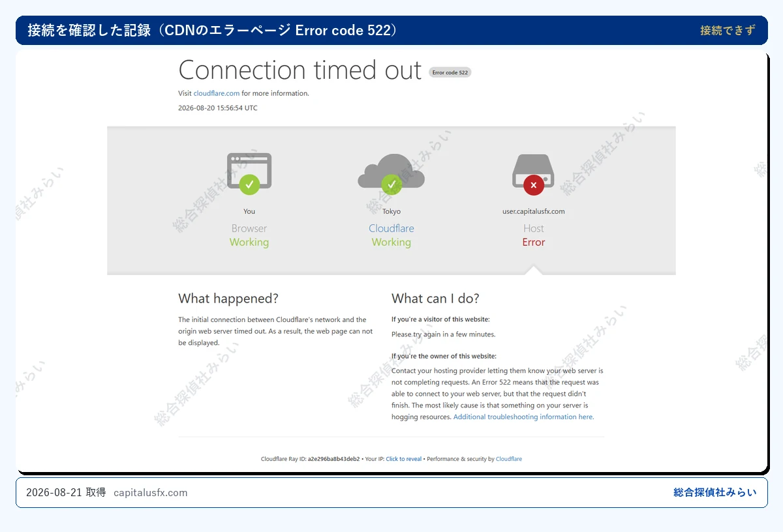This screenshot has width=783, height=532.
Task: Click the timestamp '2026-08-20 15:56:54 UTC'
Action: [x=218, y=108]
